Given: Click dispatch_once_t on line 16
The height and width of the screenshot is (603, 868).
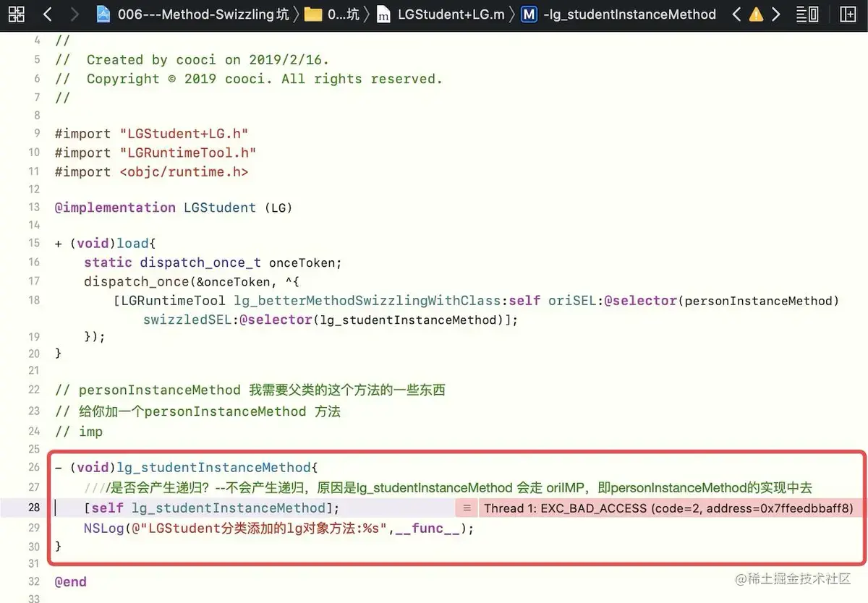Looking at the screenshot, I should pyautogui.click(x=200, y=262).
